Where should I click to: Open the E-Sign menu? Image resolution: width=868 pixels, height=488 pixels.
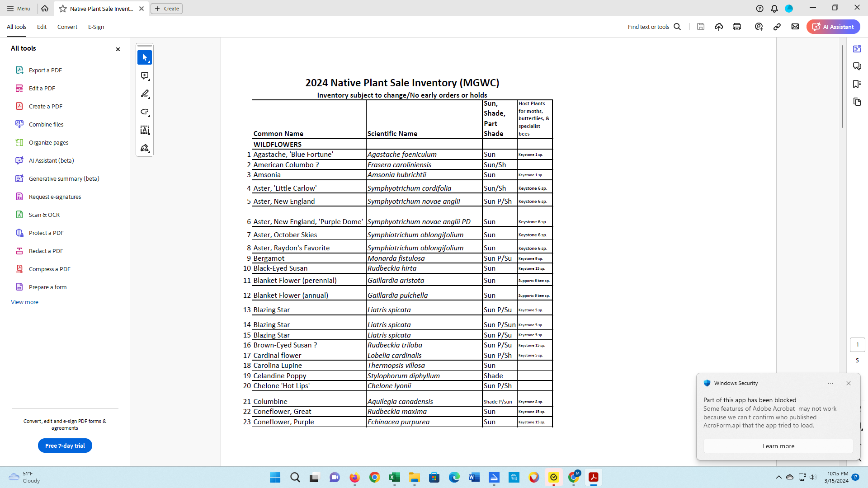[96, 27]
